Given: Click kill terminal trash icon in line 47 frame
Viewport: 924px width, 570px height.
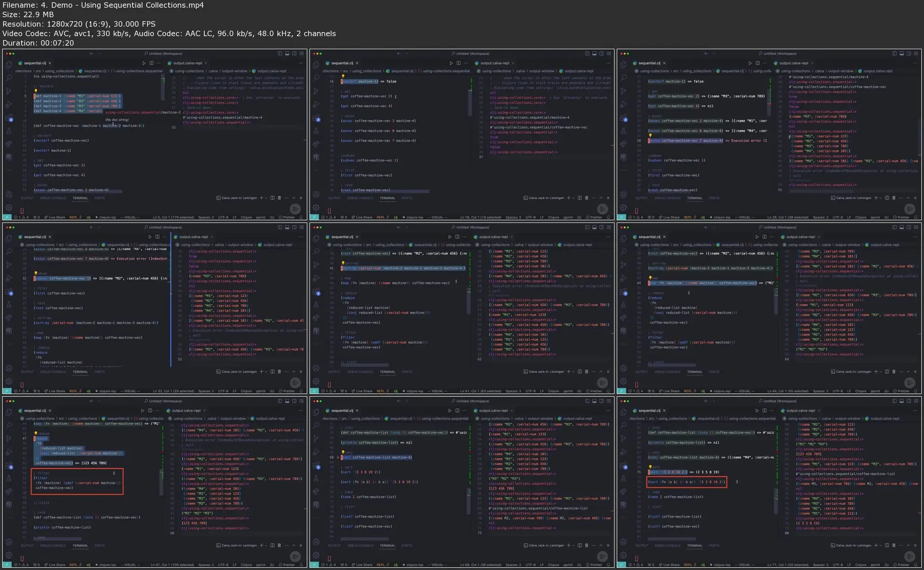Looking at the screenshot, I should point(279,545).
